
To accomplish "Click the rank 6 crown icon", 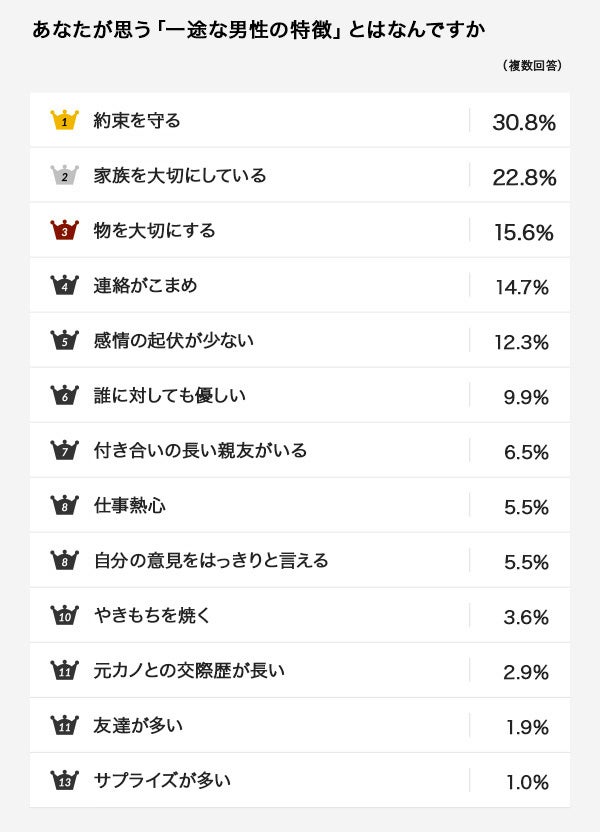I will tap(64, 396).
